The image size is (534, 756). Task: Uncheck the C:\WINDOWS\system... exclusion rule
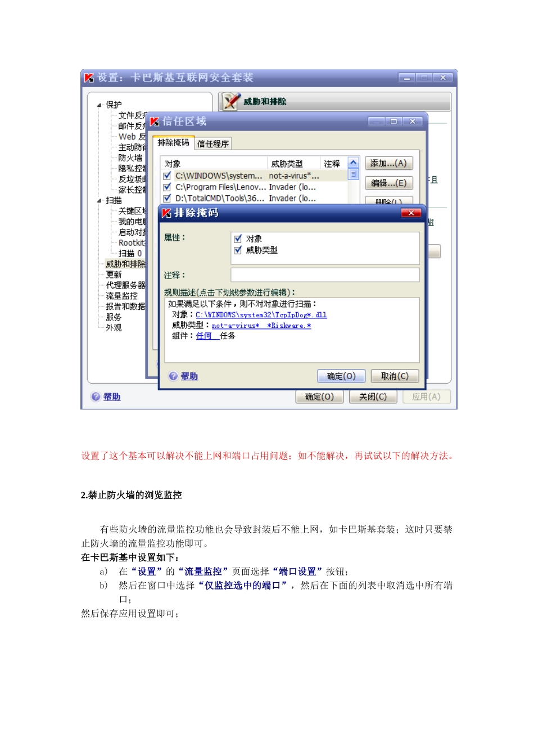click(x=167, y=175)
